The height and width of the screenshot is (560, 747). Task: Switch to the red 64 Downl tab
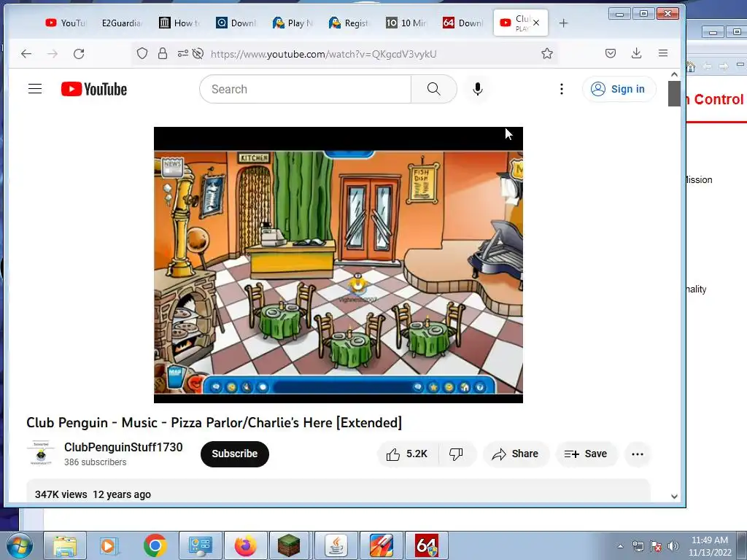(x=462, y=23)
